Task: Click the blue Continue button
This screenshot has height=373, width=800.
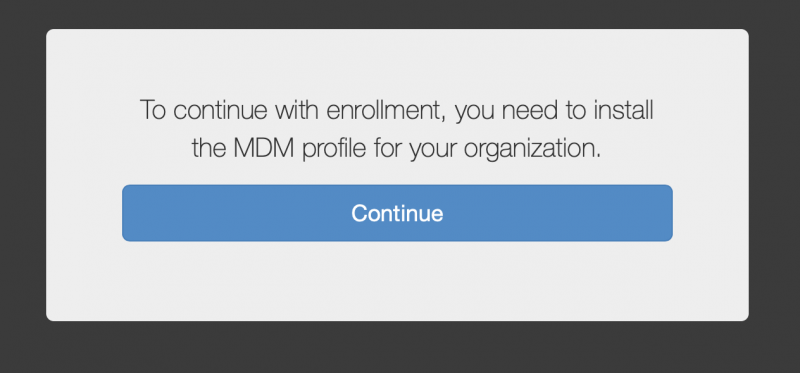Action: pos(397,213)
